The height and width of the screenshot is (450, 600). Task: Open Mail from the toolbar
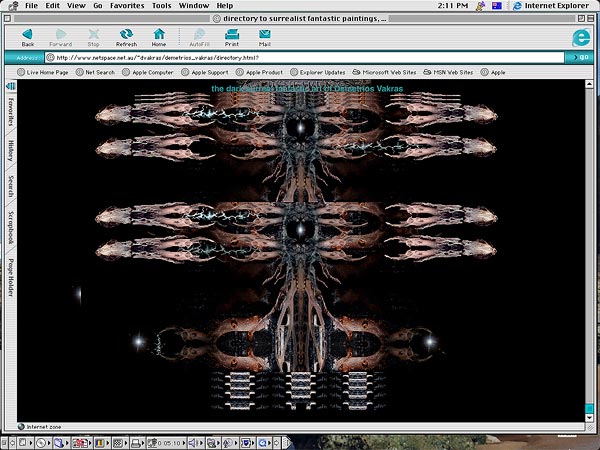click(x=264, y=38)
